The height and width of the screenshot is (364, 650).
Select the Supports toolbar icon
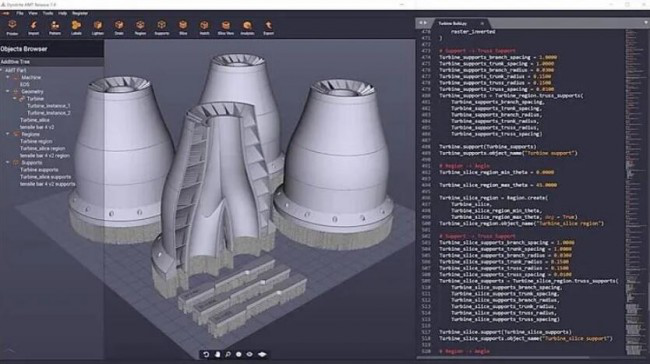162,27
